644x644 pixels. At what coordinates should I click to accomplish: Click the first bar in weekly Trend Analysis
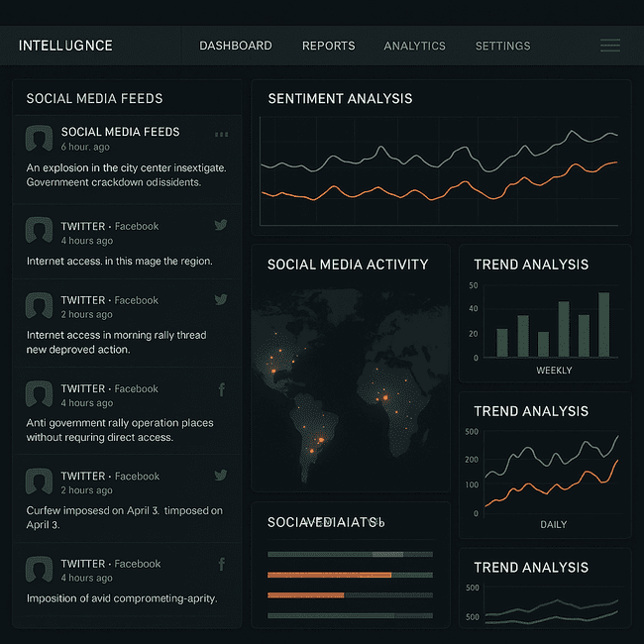502,343
